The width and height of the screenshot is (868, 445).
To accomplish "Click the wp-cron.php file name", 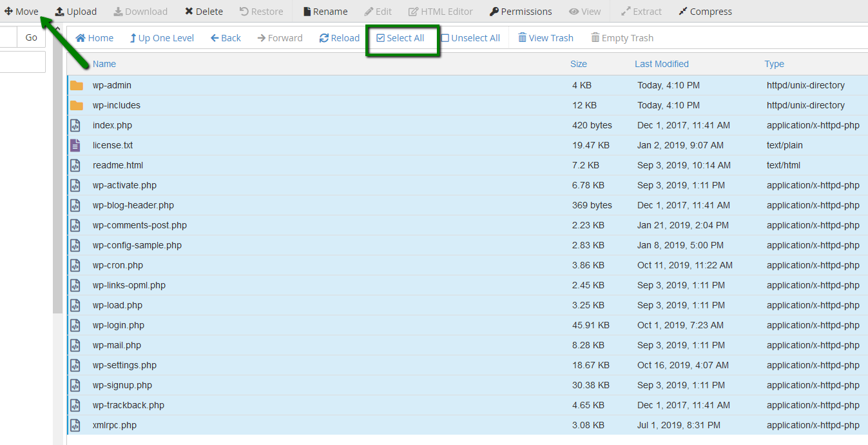I will (x=118, y=265).
